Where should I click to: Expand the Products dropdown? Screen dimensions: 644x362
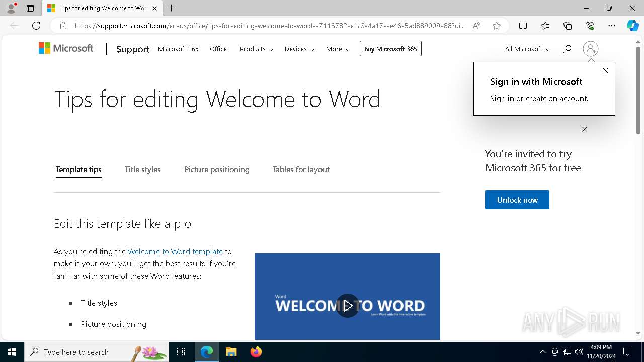[x=257, y=49]
